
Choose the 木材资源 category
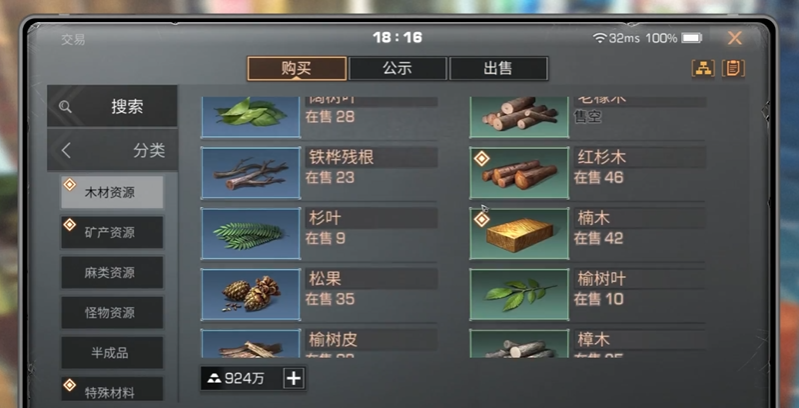coord(112,192)
